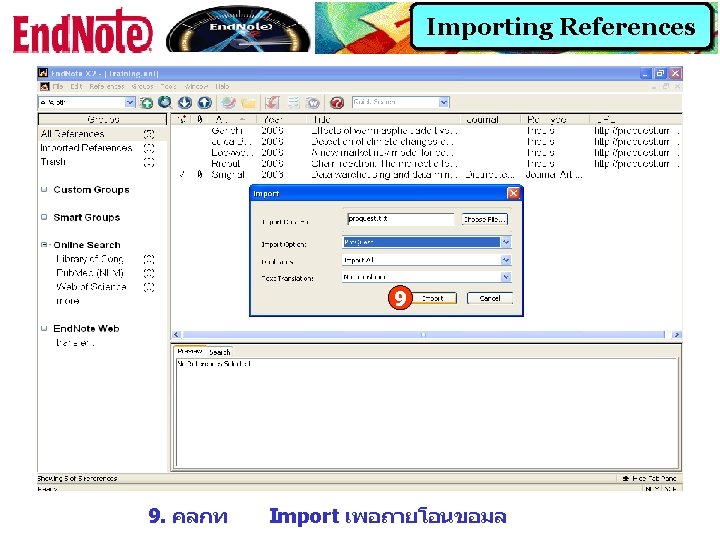Click the Format Bibliography lines icon
Screen dimensions: 720x540
293,102
